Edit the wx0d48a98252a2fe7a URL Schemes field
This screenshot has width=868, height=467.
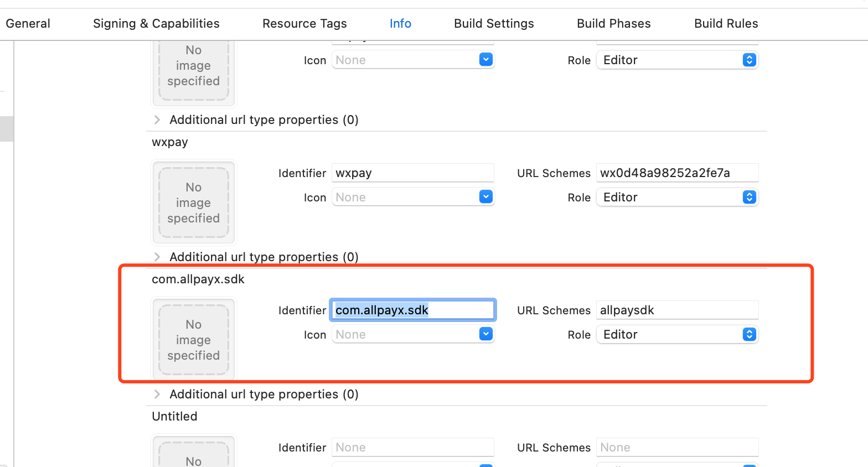676,173
